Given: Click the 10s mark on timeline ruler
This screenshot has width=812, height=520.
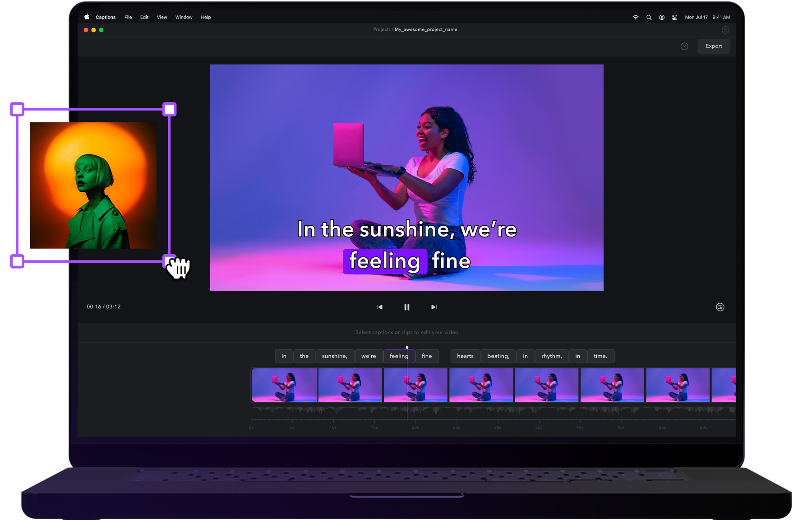Looking at the screenshot, I should point(333,427).
